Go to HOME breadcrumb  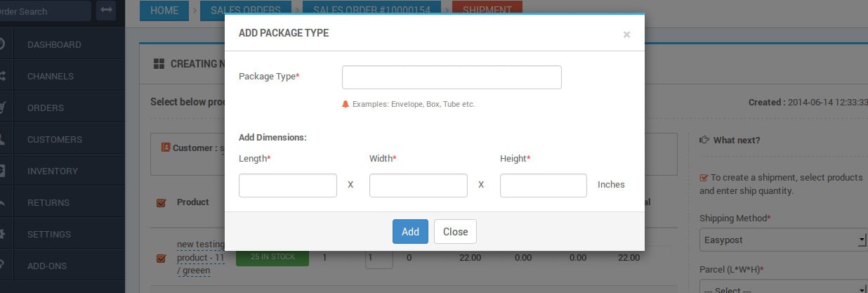coord(164,11)
